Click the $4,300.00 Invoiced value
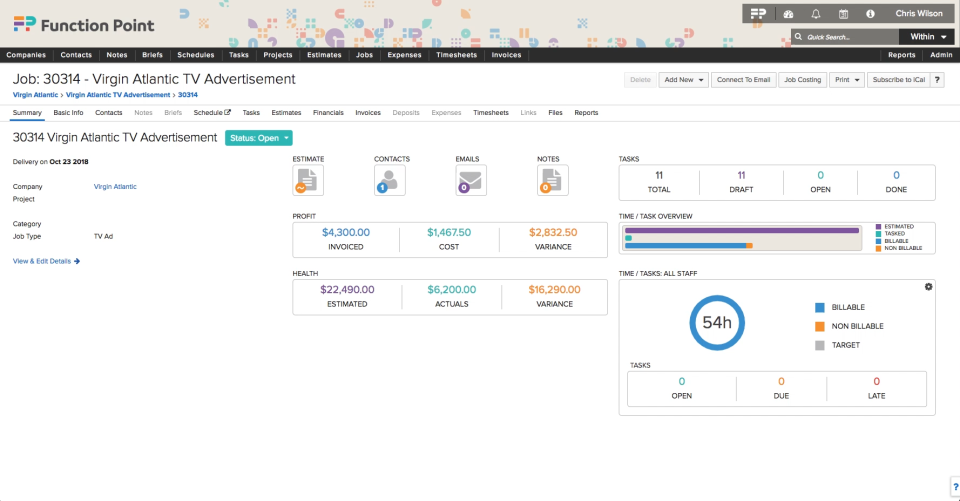This screenshot has height=501, width=960. pos(346,233)
